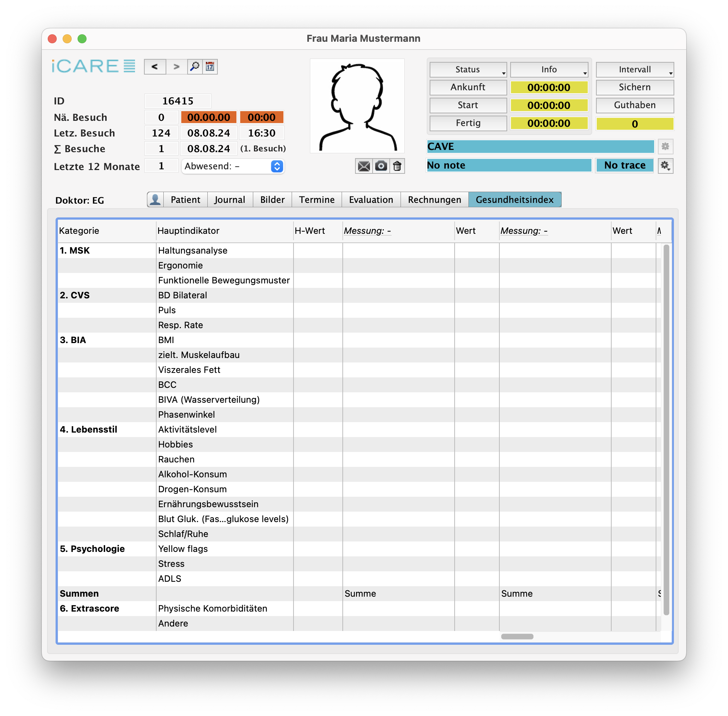Open the Info dropdown menu

pos(549,70)
